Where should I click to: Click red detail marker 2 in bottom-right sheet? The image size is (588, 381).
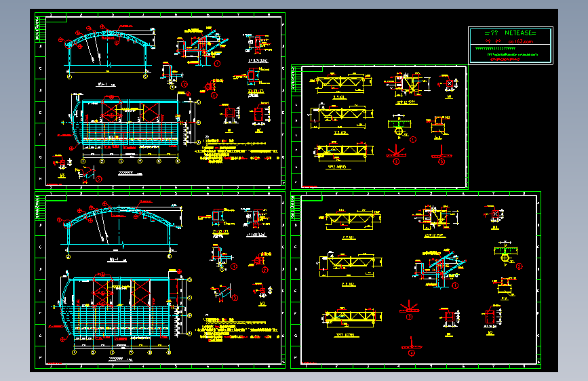pyautogui.click(x=519, y=266)
